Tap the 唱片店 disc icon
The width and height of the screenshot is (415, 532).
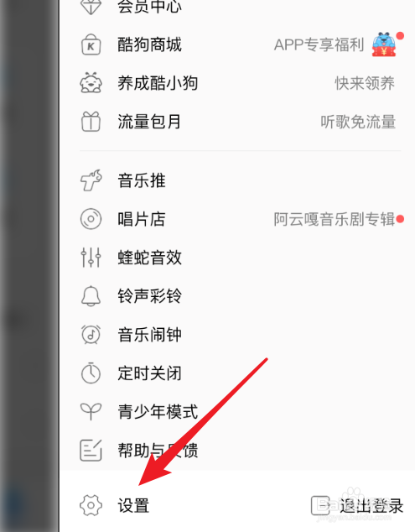[91, 219]
